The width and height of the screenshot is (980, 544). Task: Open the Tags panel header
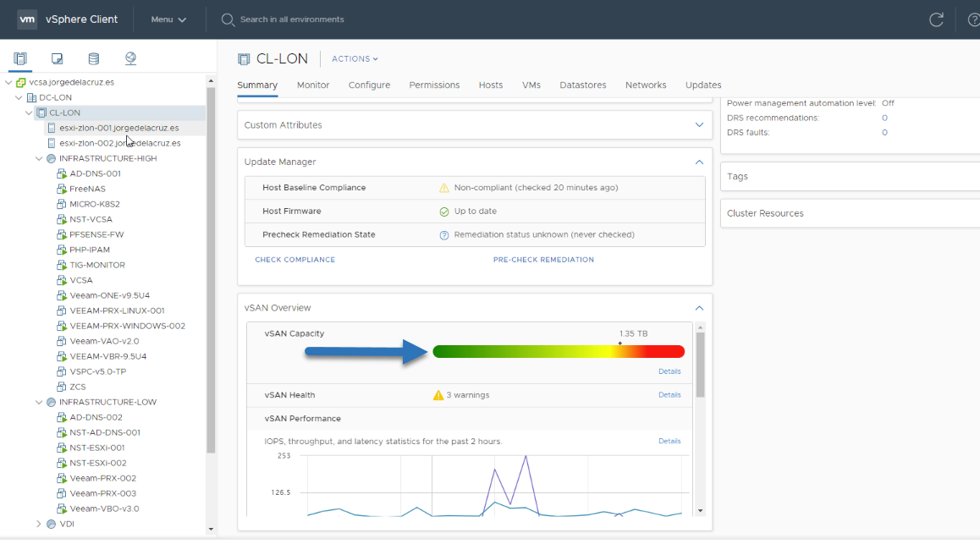coord(850,177)
